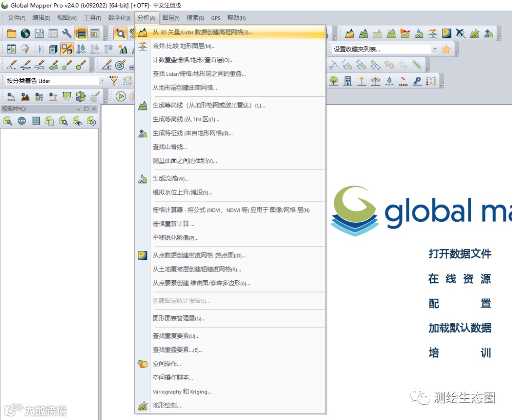
Task: Choose 模拟水位上升/淹没 entry
Action: [x=230, y=192]
